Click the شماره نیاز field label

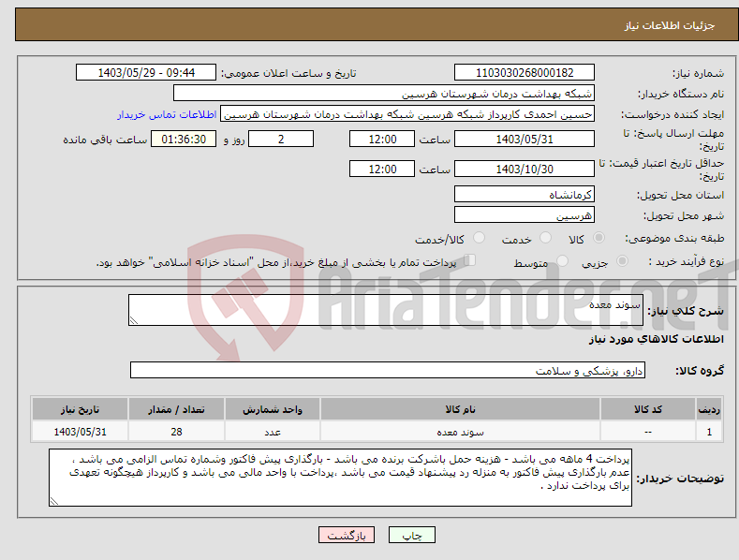698,74
